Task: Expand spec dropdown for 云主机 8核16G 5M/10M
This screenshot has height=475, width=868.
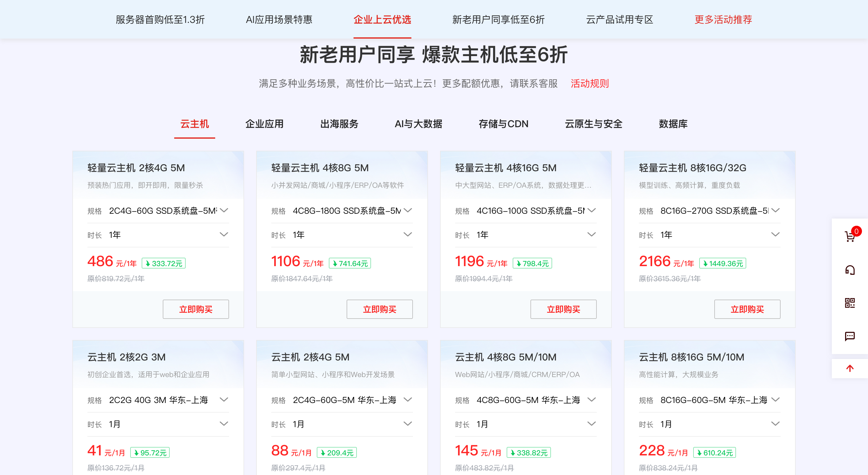Action: pyautogui.click(x=775, y=400)
